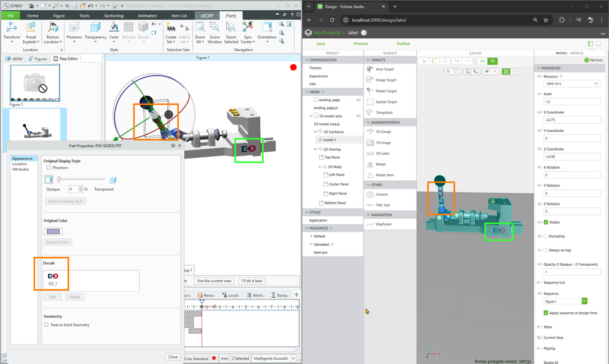The width and height of the screenshot is (609, 364).
Task: Click the Preview link in Vuforia Studio
Action: (361, 44)
